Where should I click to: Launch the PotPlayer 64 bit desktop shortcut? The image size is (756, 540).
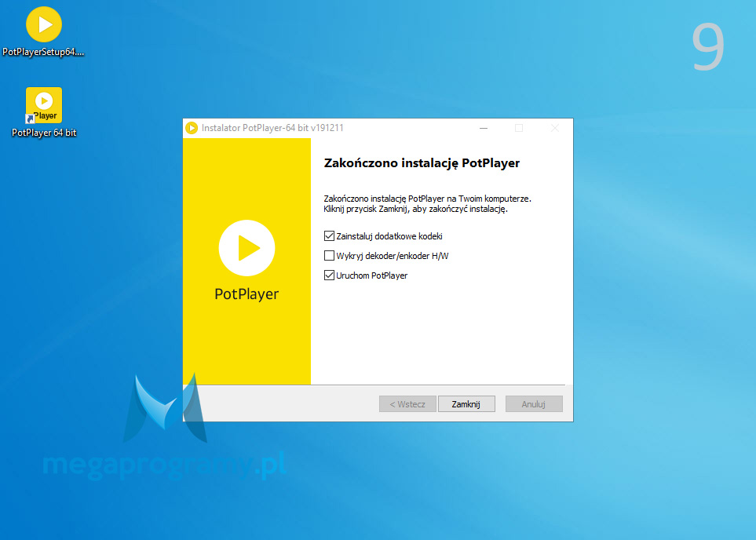click(44, 112)
